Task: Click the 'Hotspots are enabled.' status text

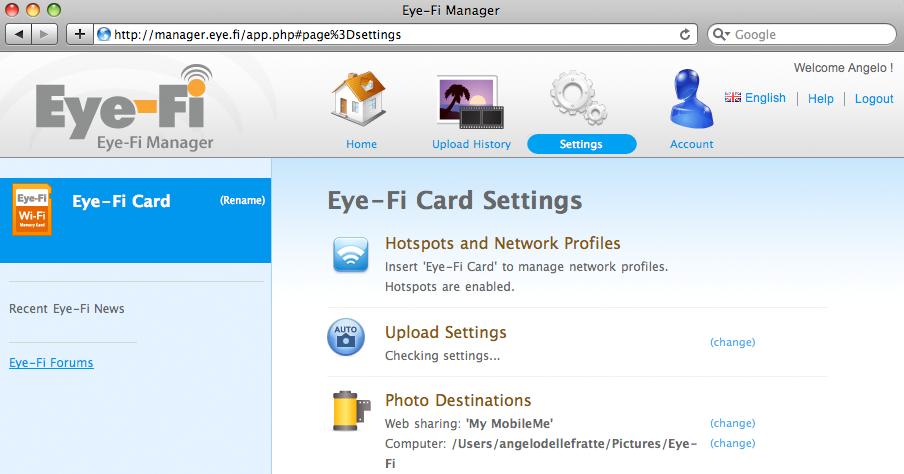Action: tap(450, 287)
